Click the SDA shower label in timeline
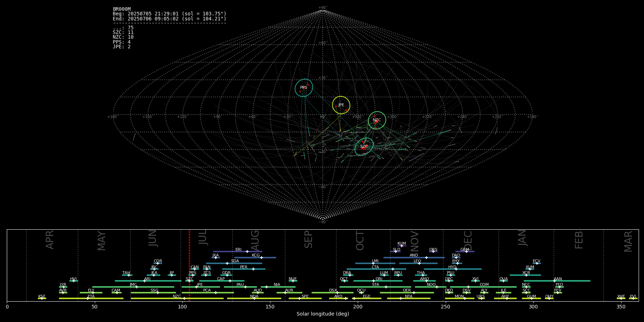The image size is (644, 322). (235, 261)
